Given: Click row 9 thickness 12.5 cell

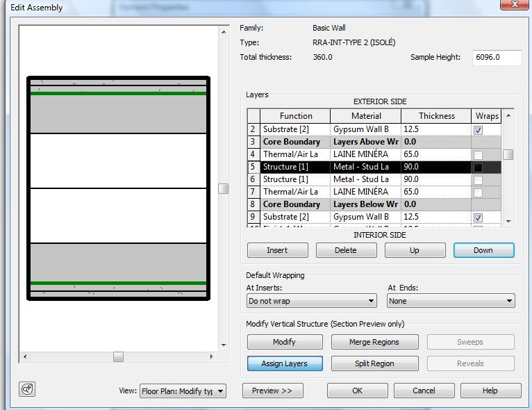Looking at the screenshot, I should pyautogui.click(x=436, y=217).
